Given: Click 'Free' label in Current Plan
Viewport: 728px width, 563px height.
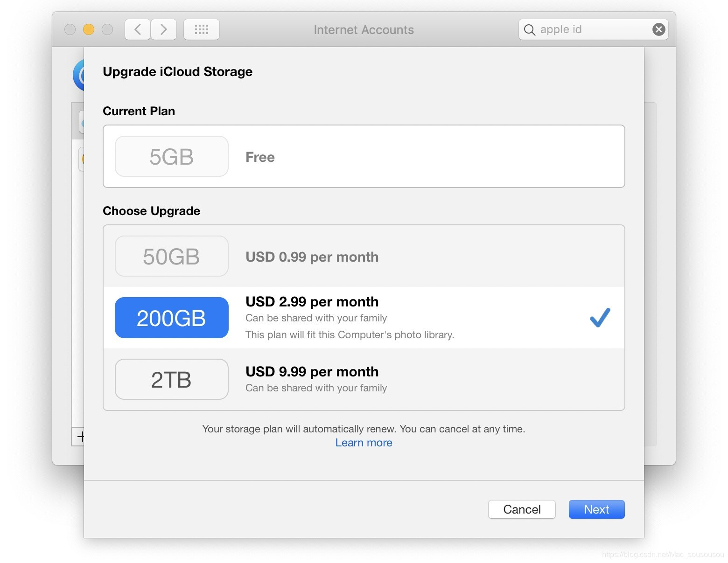Looking at the screenshot, I should [260, 157].
